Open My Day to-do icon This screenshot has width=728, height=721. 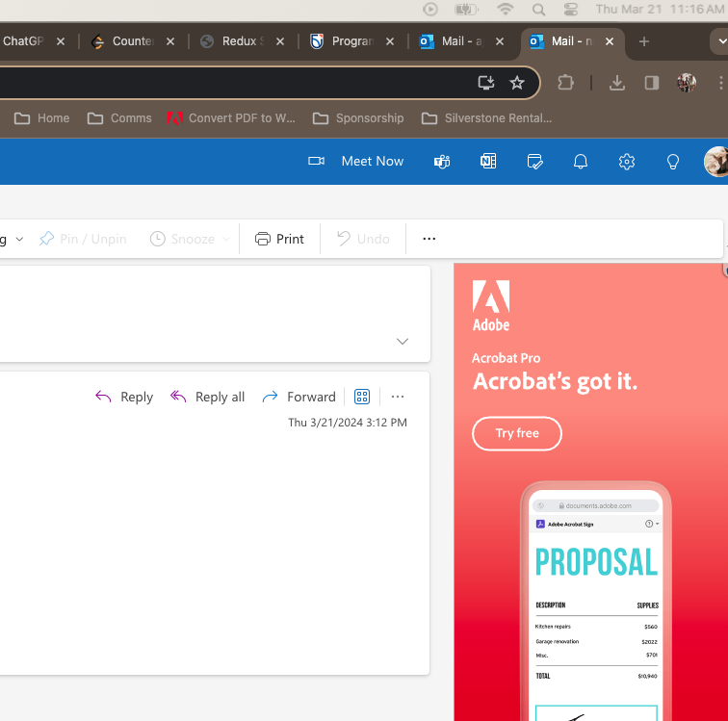(x=534, y=162)
